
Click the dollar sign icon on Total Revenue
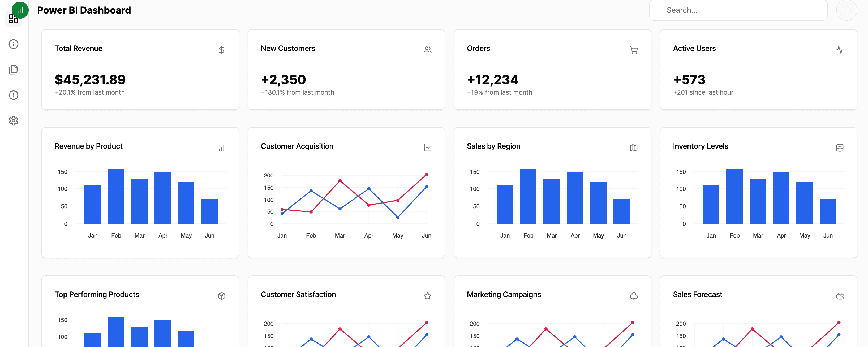coord(221,50)
